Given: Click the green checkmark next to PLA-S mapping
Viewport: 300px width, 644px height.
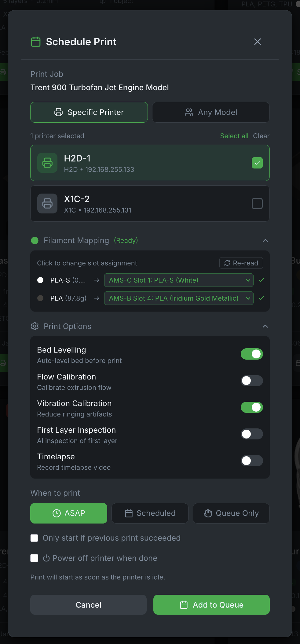Looking at the screenshot, I should pyautogui.click(x=262, y=280).
